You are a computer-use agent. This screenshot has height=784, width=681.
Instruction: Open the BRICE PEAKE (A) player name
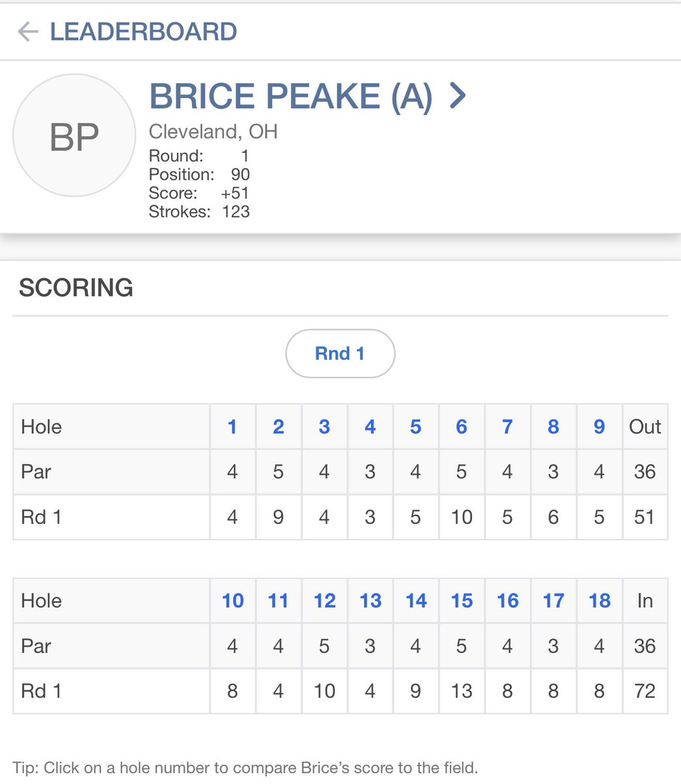click(x=291, y=96)
